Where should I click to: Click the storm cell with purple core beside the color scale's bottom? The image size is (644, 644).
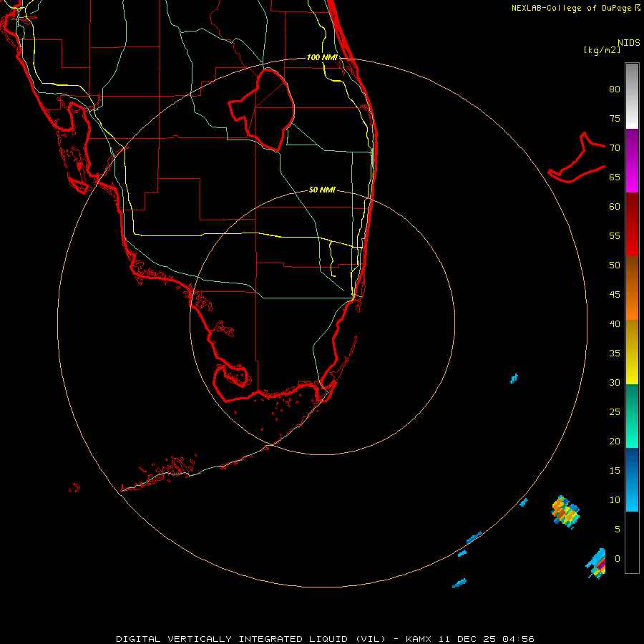pyautogui.click(x=596, y=564)
